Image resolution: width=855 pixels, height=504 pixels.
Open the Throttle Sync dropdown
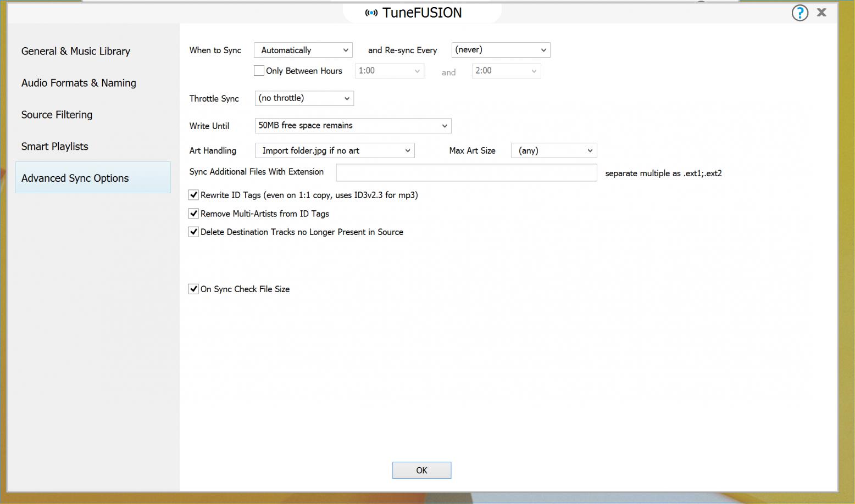pyautogui.click(x=304, y=98)
